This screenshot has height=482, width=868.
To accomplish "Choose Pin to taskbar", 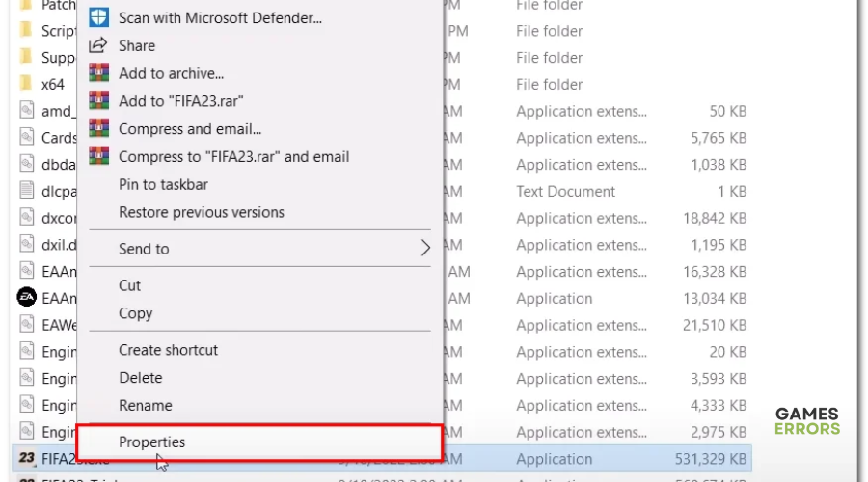I will click(x=163, y=184).
